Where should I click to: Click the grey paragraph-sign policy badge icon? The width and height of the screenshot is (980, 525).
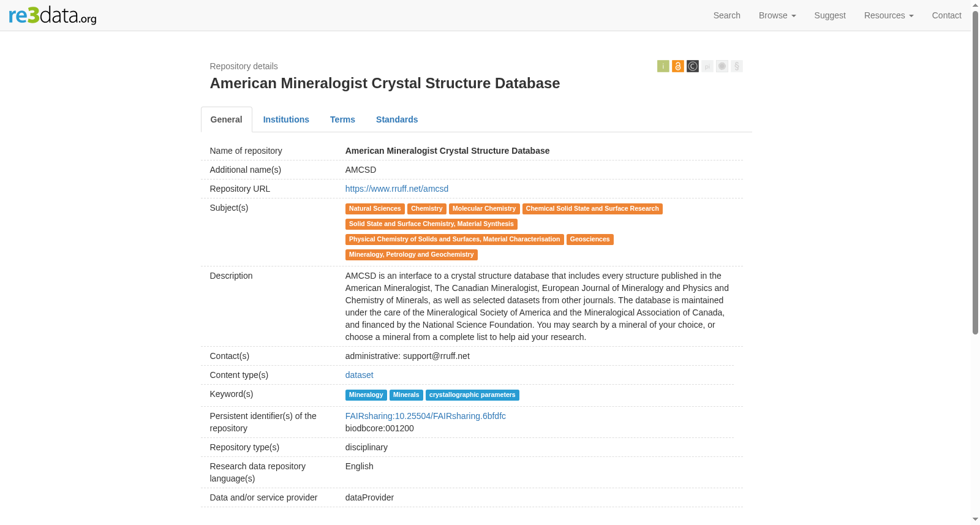point(736,66)
